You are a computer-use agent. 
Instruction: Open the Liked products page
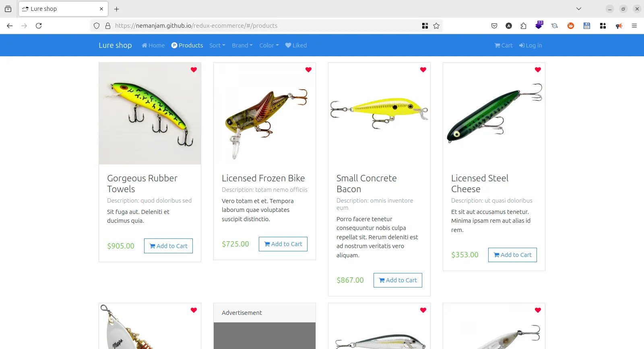[296, 45]
